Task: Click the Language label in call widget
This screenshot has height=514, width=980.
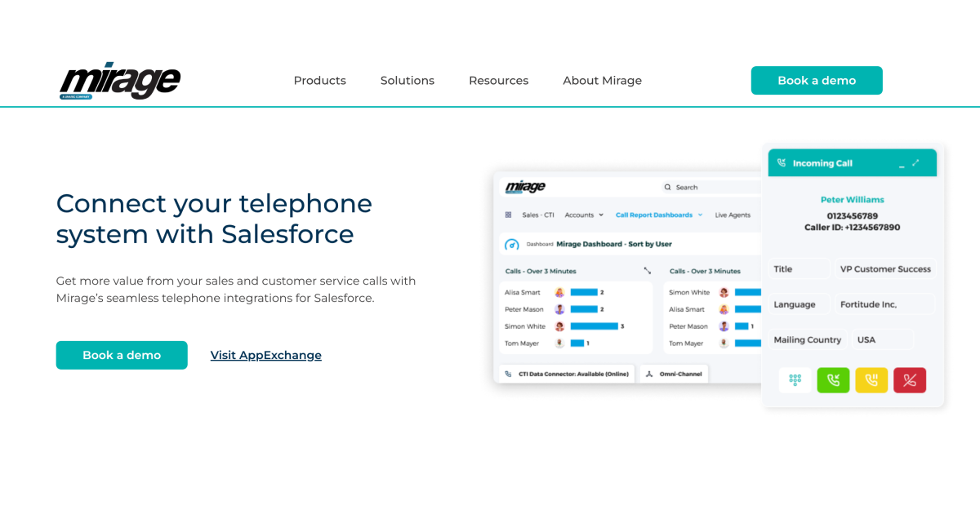Action: click(795, 304)
